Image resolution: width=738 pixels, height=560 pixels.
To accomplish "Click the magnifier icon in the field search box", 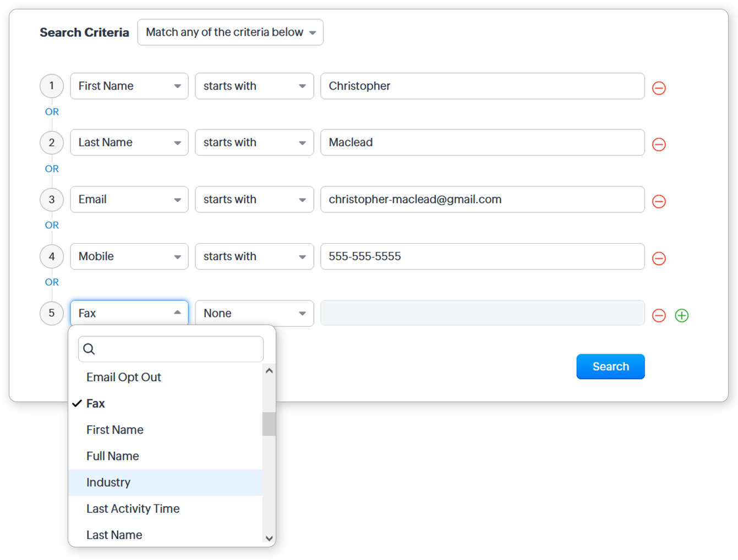I will [89, 349].
